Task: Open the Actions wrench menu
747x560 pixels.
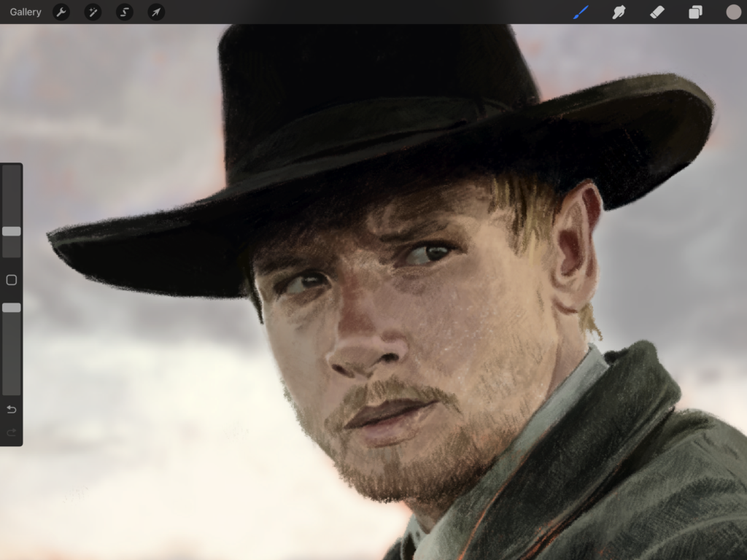Action: point(61,12)
